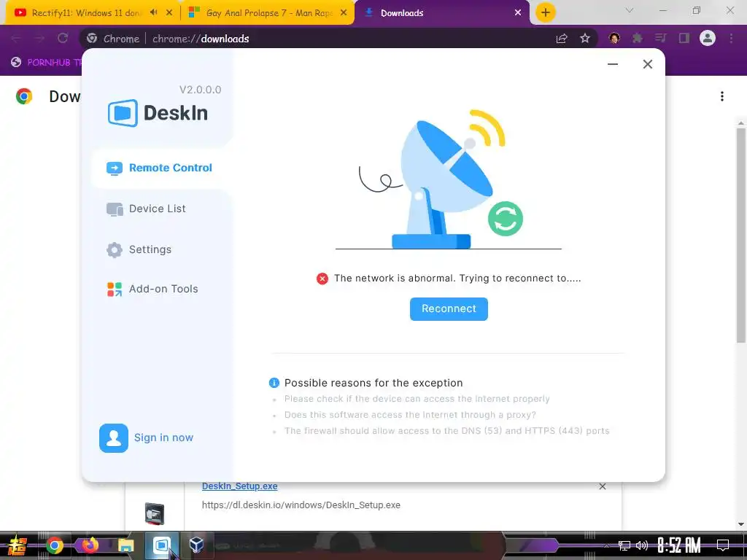Click the blue user avatar icon in DeskIn
Viewport: 747px width, 560px height.
[113, 438]
